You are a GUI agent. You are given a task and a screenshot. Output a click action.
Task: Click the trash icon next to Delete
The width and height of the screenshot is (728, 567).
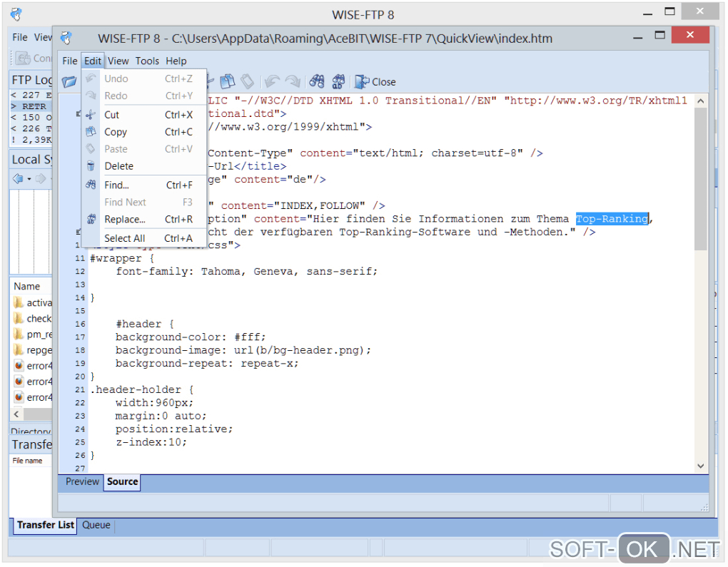[x=91, y=166]
